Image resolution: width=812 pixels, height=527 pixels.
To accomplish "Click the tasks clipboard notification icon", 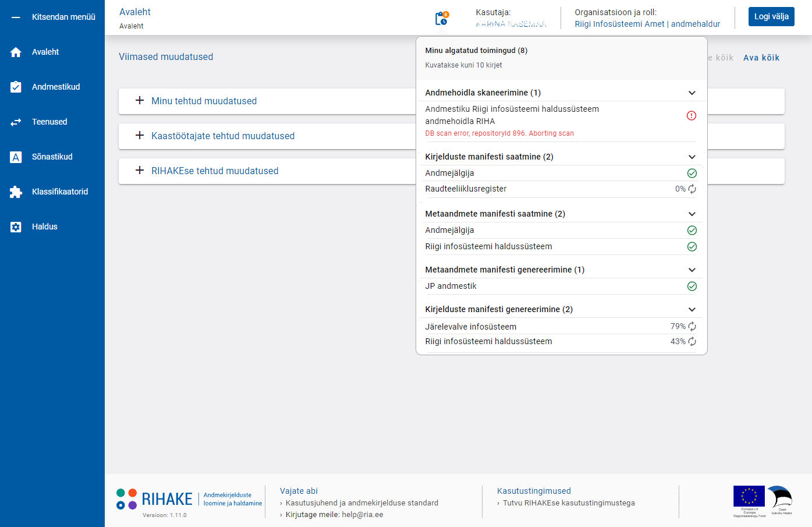I will [x=442, y=19].
